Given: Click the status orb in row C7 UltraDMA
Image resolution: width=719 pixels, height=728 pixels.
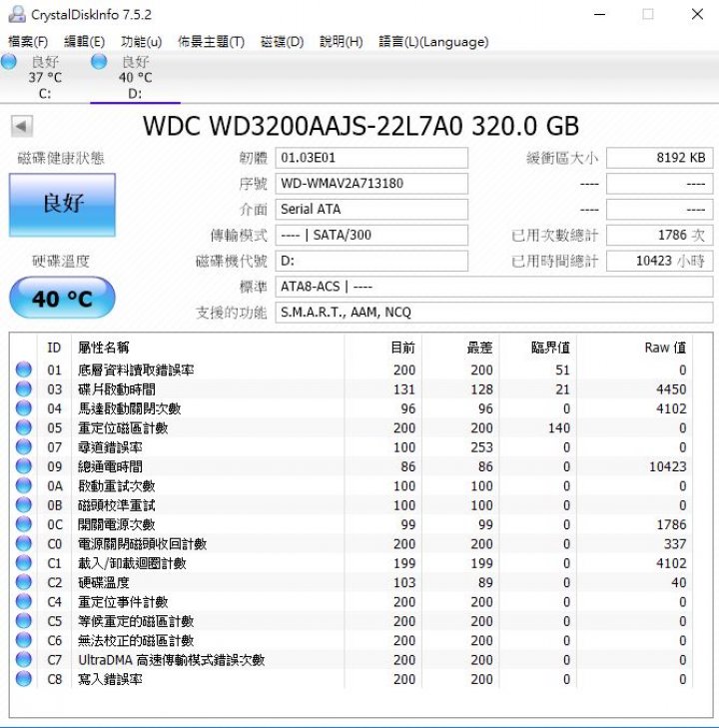Looking at the screenshot, I should pyautogui.click(x=23, y=660).
